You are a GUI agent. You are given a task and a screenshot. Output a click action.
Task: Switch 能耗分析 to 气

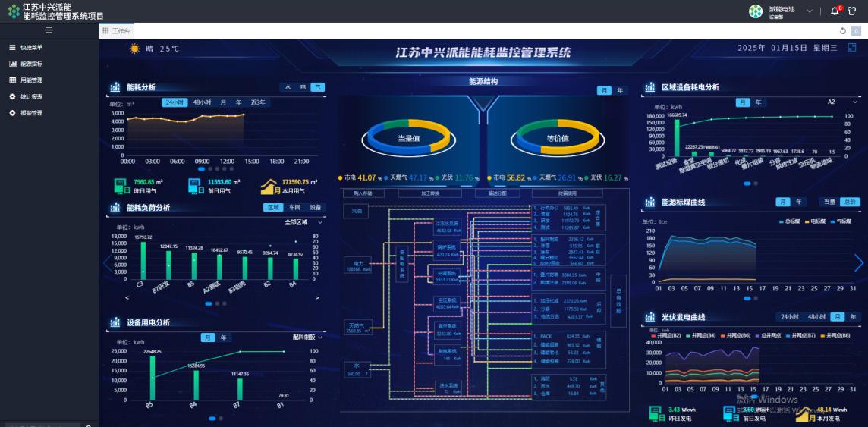tap(318, 87)
